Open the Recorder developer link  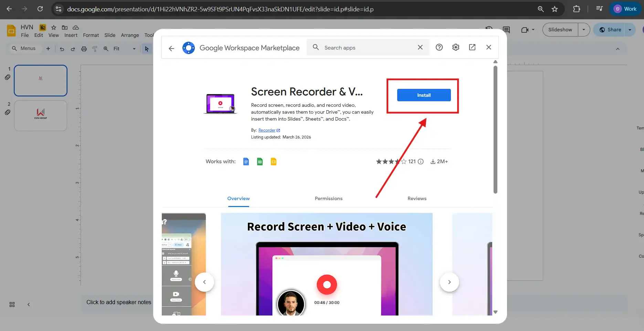[269, 130]
